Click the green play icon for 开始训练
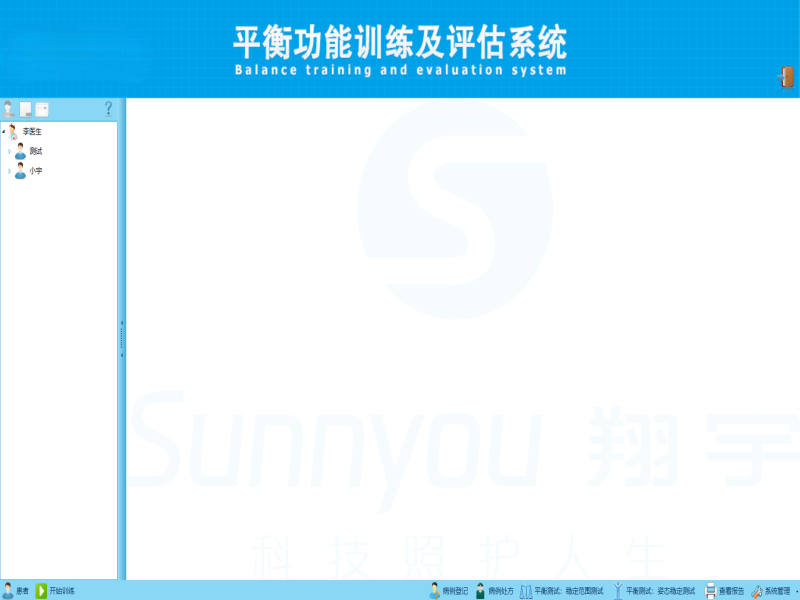 [41, 591]
